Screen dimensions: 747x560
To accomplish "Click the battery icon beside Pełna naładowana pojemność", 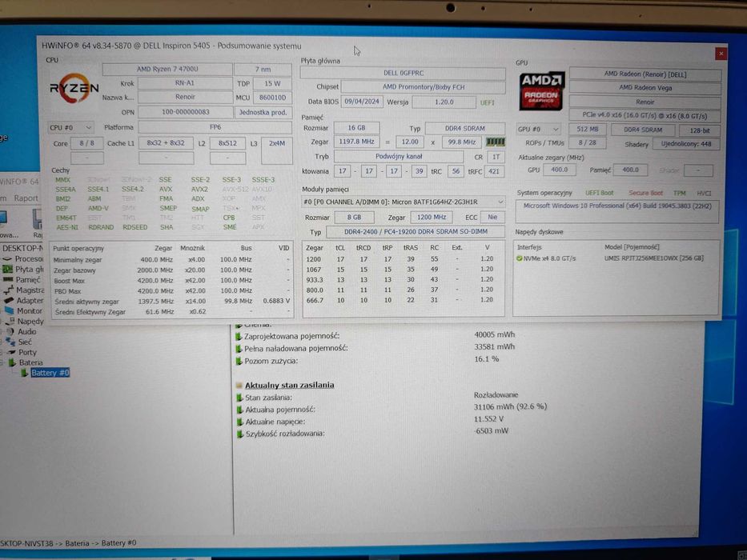I will pyautogui.click(x=239, y=349).
